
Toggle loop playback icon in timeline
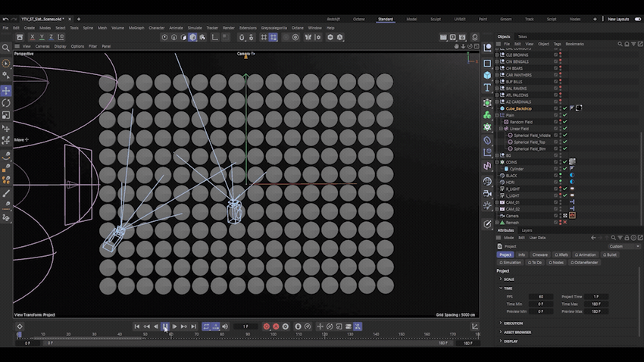(x=206, y=326)
